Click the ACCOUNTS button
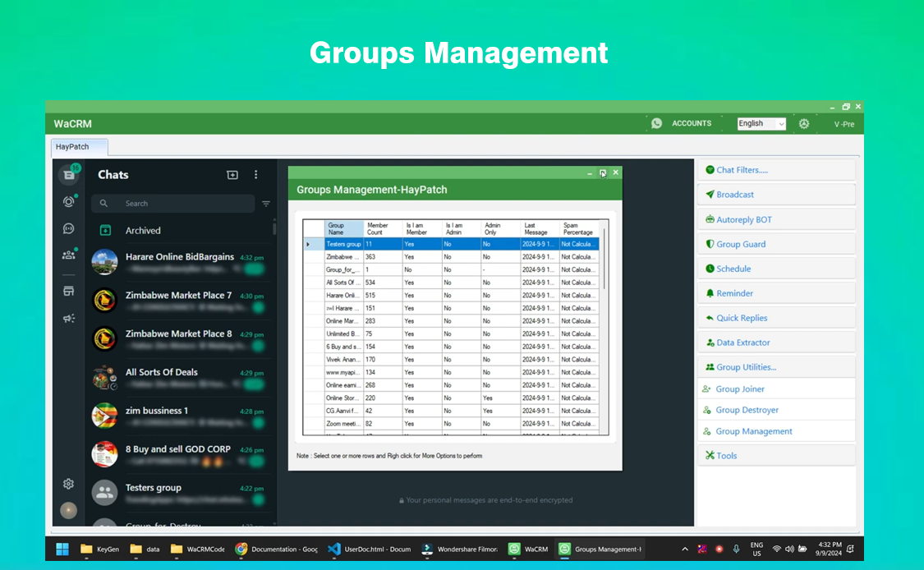This screenshot has height=570, width=924. [691, 124]
